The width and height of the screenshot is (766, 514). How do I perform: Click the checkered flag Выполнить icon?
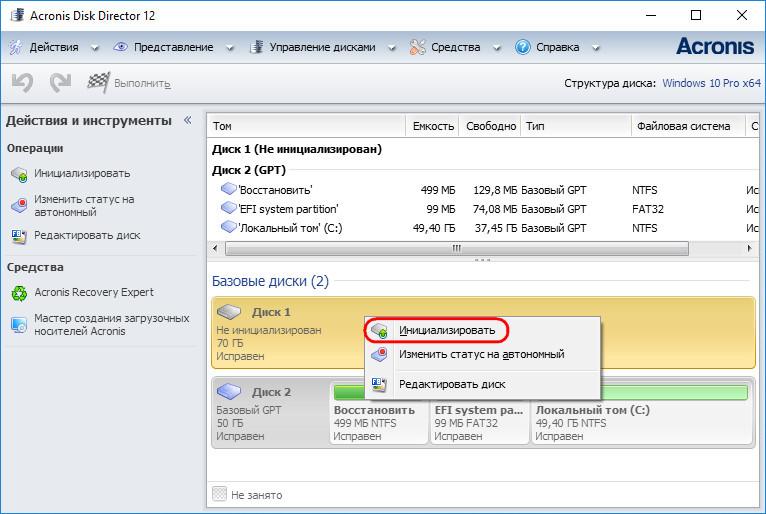pos(98,83)
